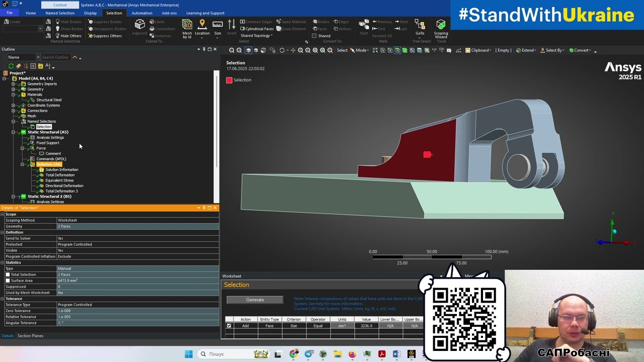Toggle the Surface Area statistics checkbox
Screen dimensions: 644x362
point(8,281)
